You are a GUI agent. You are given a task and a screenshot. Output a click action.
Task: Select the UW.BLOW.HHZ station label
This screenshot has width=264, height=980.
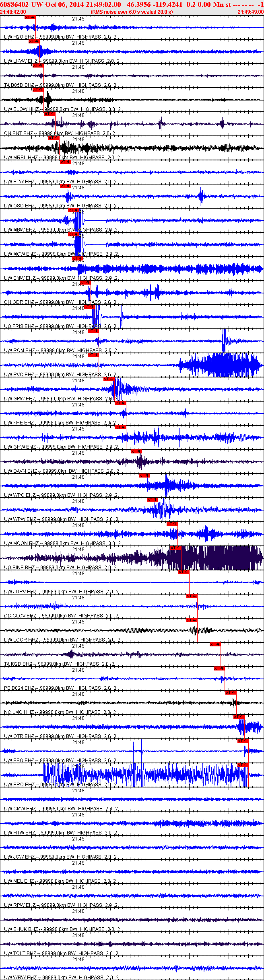pos(62,109)
